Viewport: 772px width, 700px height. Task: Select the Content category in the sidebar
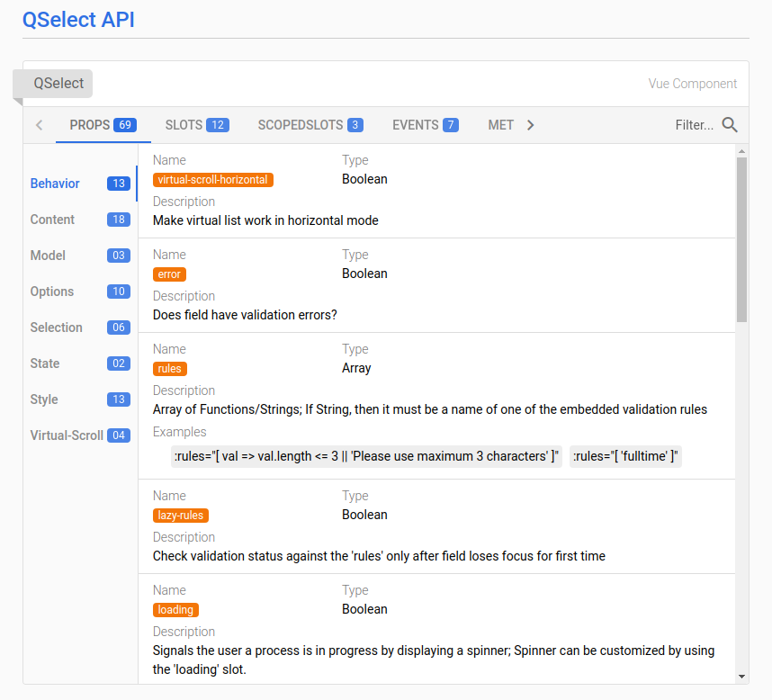52,220
